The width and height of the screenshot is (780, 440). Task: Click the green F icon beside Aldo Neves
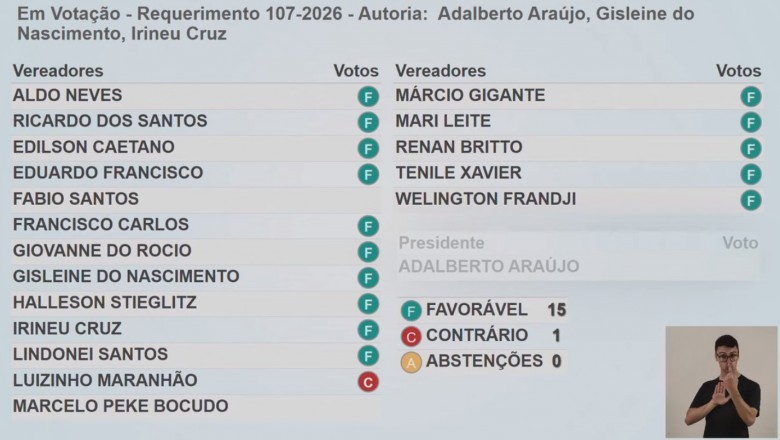click(368, 97)
